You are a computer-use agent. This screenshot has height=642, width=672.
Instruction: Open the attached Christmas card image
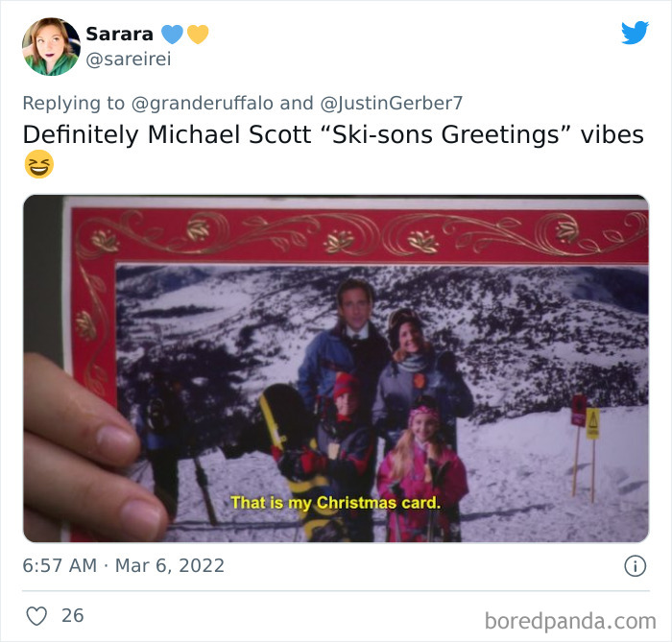336,369
